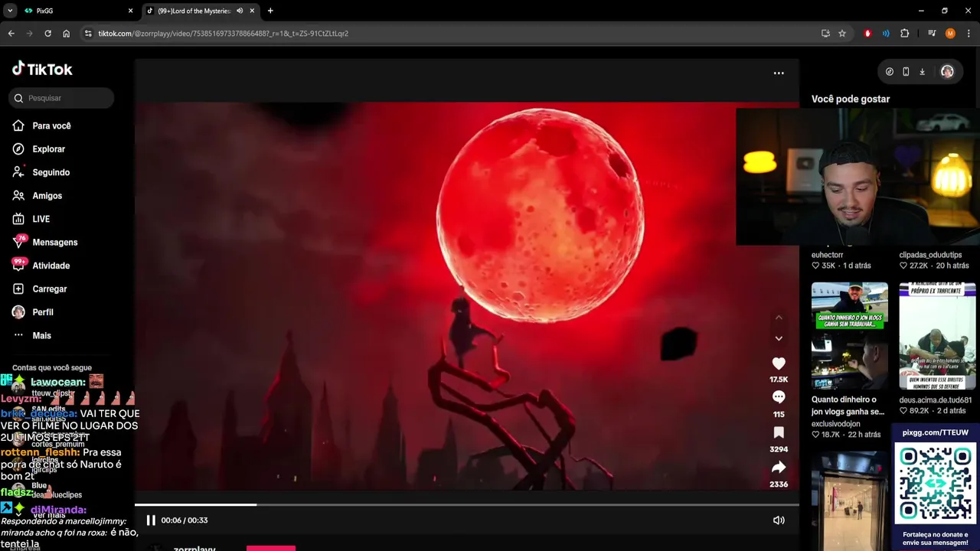Share video with arrow icon

click(x=779, y=467)
